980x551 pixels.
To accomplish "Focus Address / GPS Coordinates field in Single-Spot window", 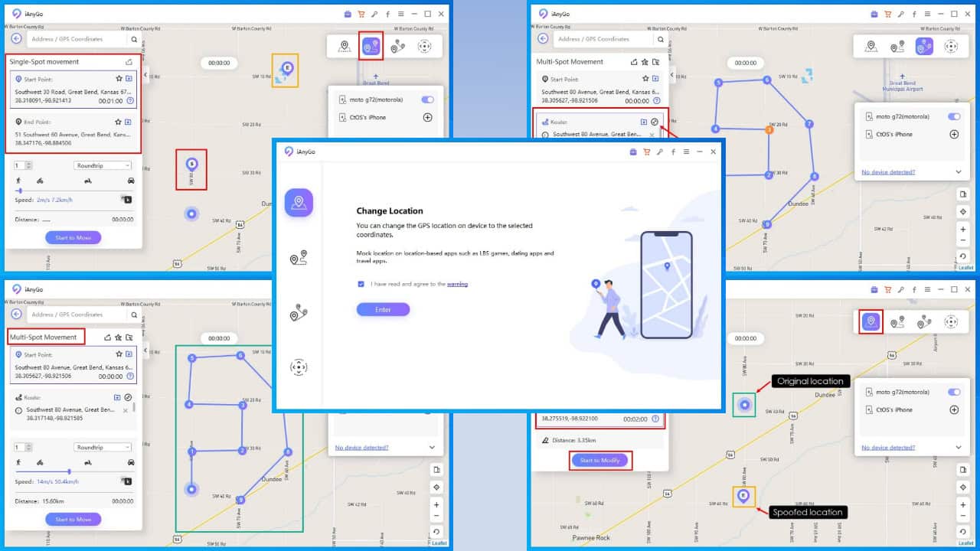I will coord(77,39).
